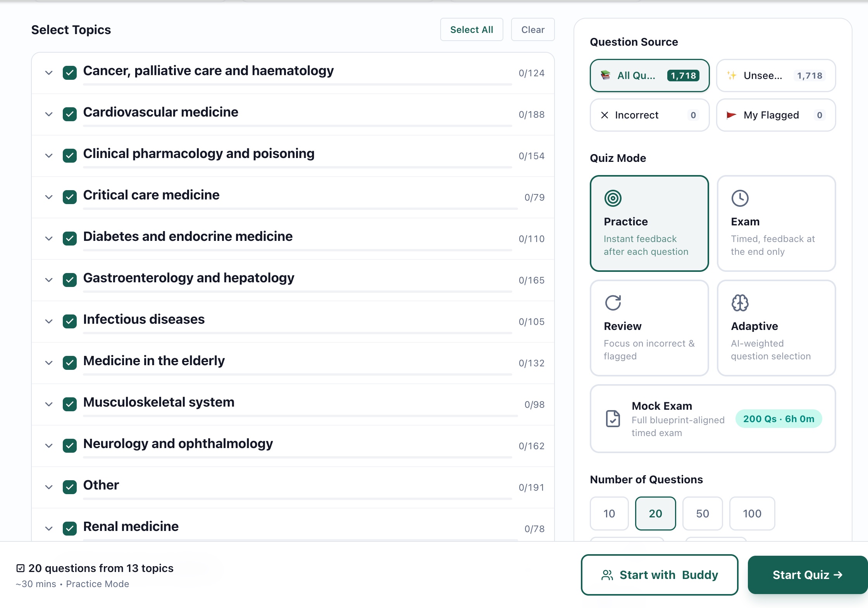Expand Musculoskeletal system chevron
This screenshot has width=868, height=608.
click(49, 404)
